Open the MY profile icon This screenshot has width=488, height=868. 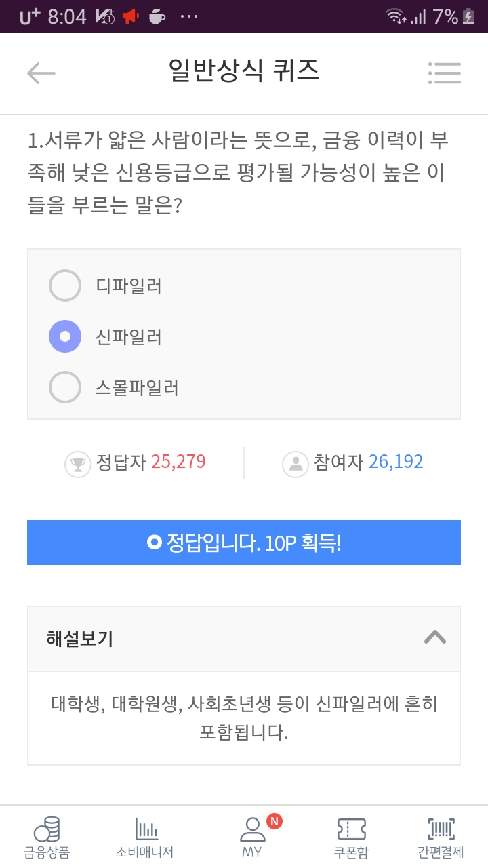click(x=252, y=829)
